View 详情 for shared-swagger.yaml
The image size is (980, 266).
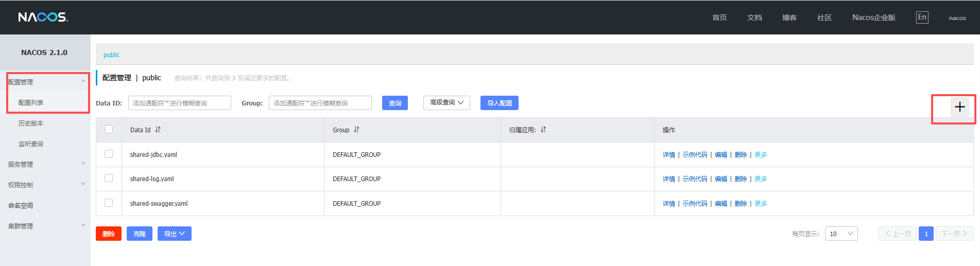pos(668,204)
